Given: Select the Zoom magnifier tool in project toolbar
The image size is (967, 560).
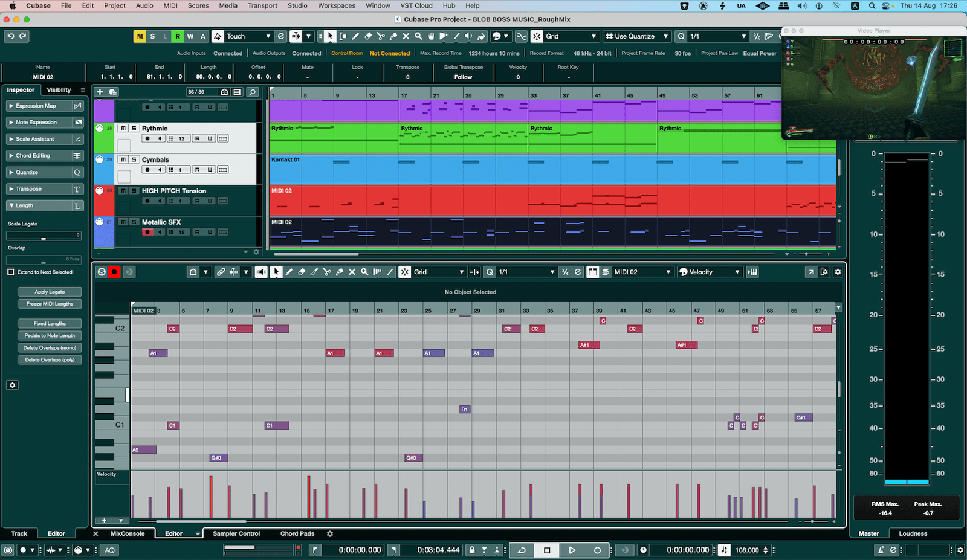Looking at the screenshot, I should (418, 36).
